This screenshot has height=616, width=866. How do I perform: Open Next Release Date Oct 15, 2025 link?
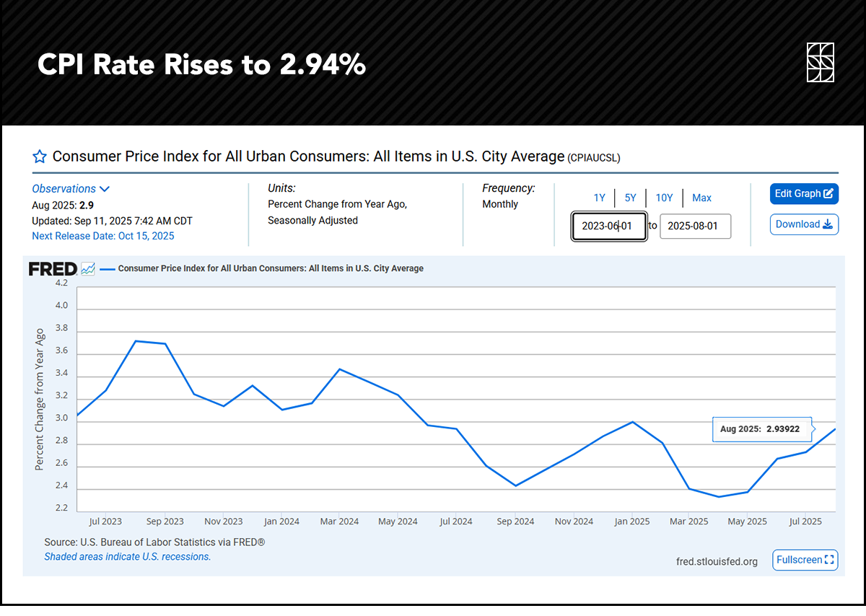coord(103,236)
